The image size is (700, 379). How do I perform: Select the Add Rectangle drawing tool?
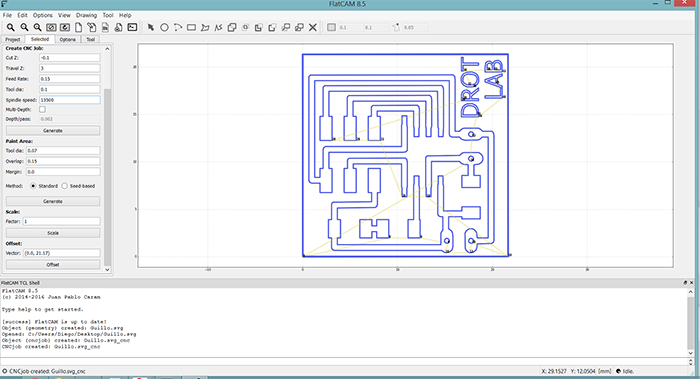[191, 27]
